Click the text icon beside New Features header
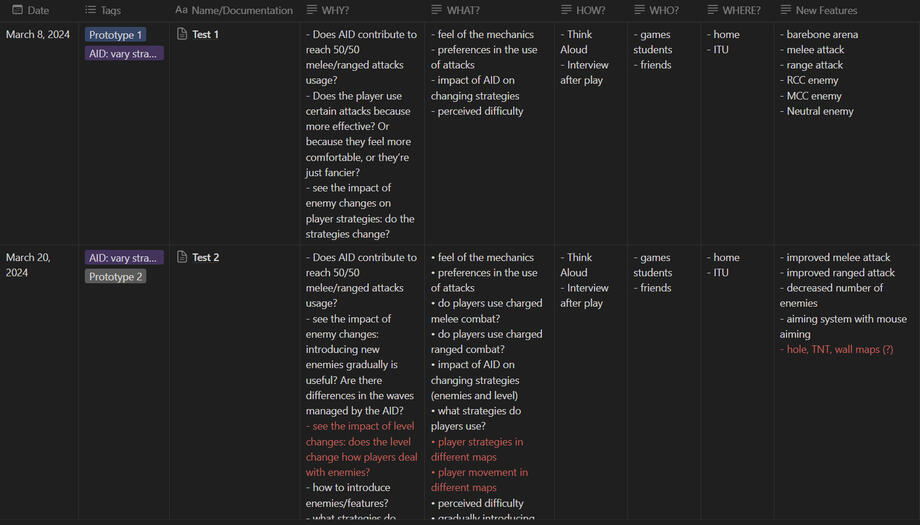The width and height of the screenshot is (920, 525). (785, 10)
